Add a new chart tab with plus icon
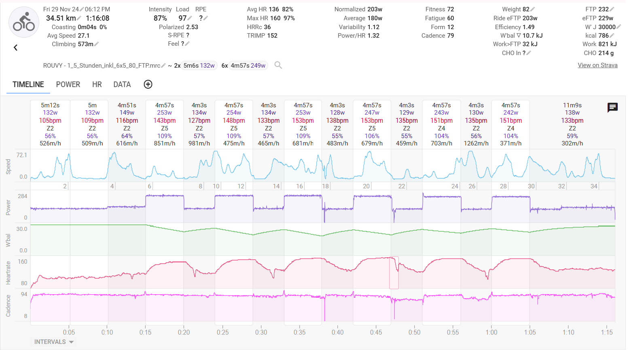Image resolution: width=644 pixels, height=350 pixels. coord(148,84)
